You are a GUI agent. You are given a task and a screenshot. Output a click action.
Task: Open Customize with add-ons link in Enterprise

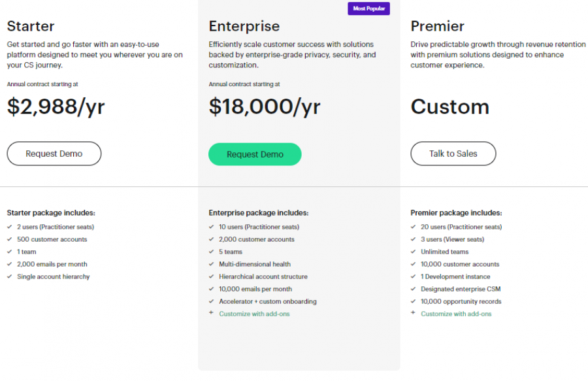[x=254, y=314]
